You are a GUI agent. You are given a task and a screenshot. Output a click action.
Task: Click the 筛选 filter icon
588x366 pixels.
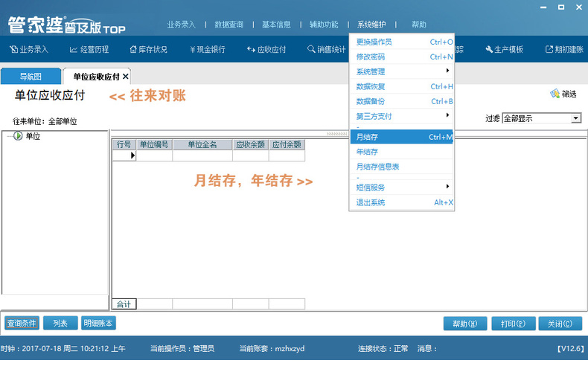tap(555, 94)
